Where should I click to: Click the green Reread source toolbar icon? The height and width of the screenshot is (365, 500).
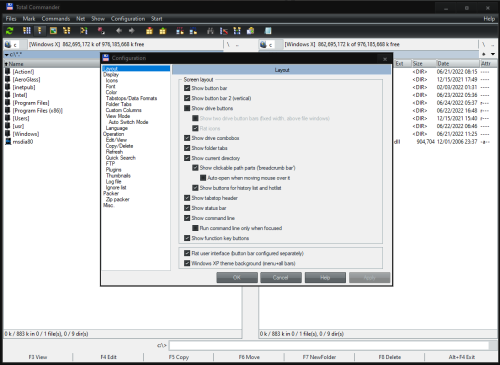tap(10, 31)
